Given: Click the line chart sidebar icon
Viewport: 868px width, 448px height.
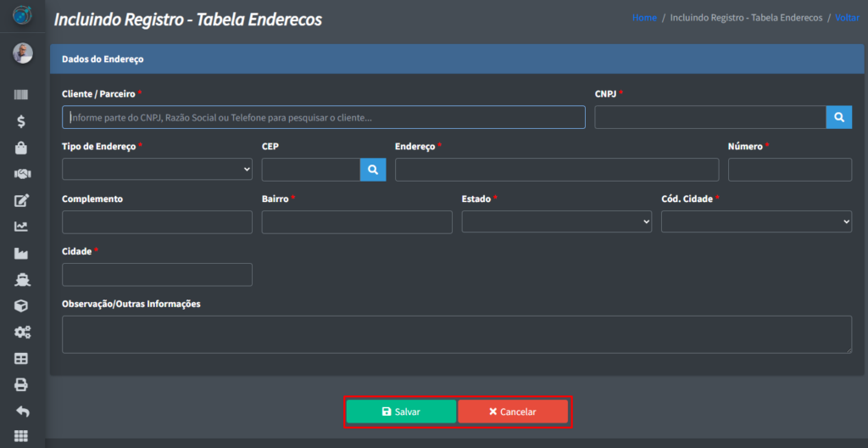Looking at the screenshot, I should tap(22, 227).
